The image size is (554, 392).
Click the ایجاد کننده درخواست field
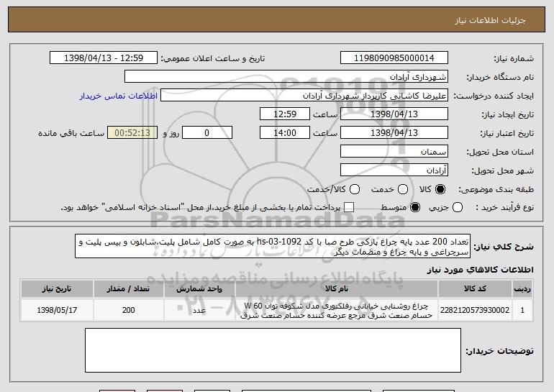pyautogui.click(x=304, y=96)
